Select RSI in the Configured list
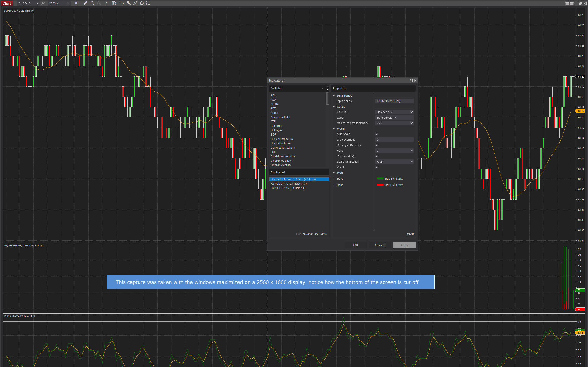The width and height of the screenshot is (588, 367). pyautogui.click(x=289, y=184)
